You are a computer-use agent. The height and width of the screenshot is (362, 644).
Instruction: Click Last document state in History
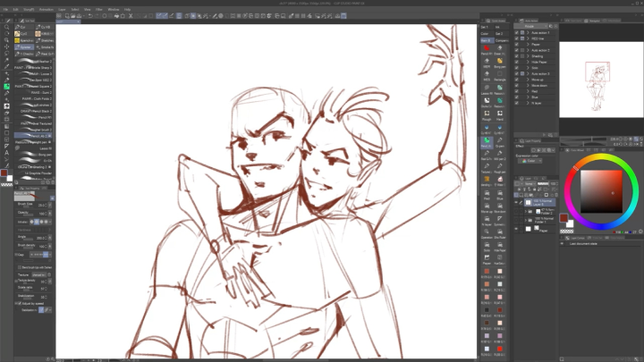coord(583,244)
